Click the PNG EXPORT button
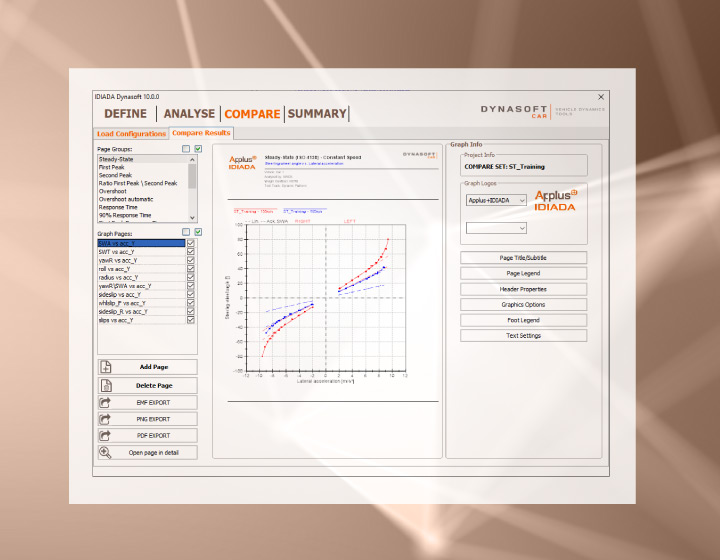The height and width of the screenshot is (560, 720). click(147, 419)
